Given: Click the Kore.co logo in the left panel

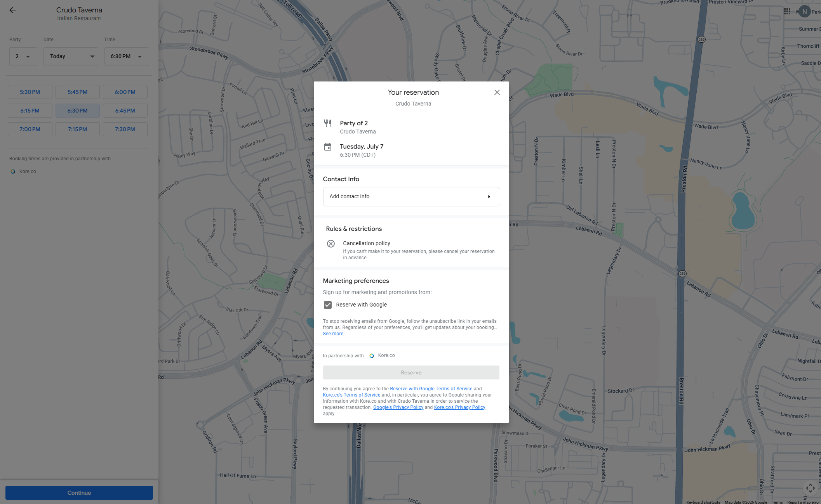Looking at the screenshot, I should [x=13, y=171].
